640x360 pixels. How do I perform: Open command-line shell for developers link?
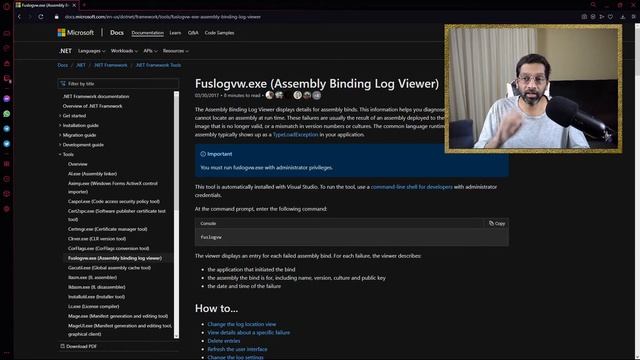411,187
